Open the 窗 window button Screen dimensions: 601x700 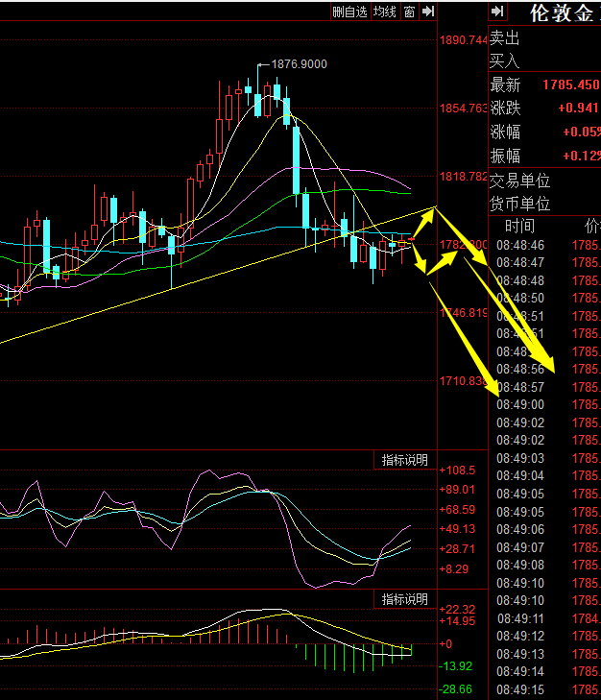[x=409, y=12]
